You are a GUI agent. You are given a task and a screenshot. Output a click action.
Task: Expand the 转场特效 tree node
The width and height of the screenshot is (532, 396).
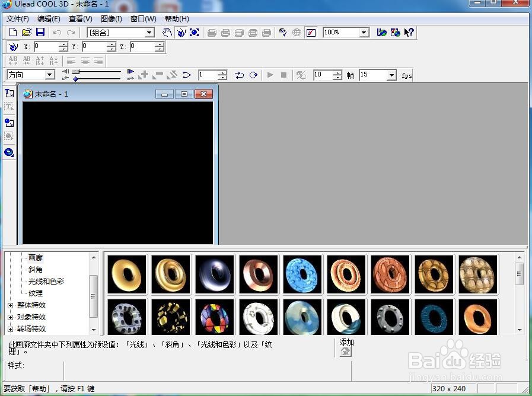coord(11,329)
